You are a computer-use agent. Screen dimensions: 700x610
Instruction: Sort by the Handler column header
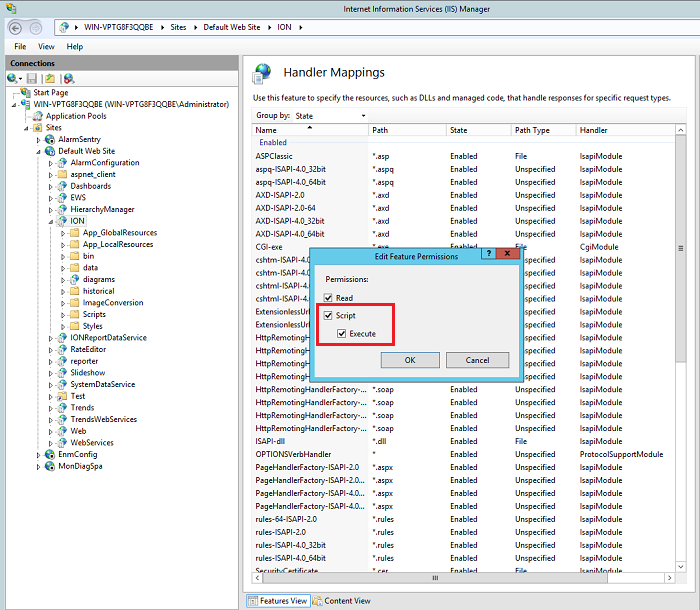[625, 130]
